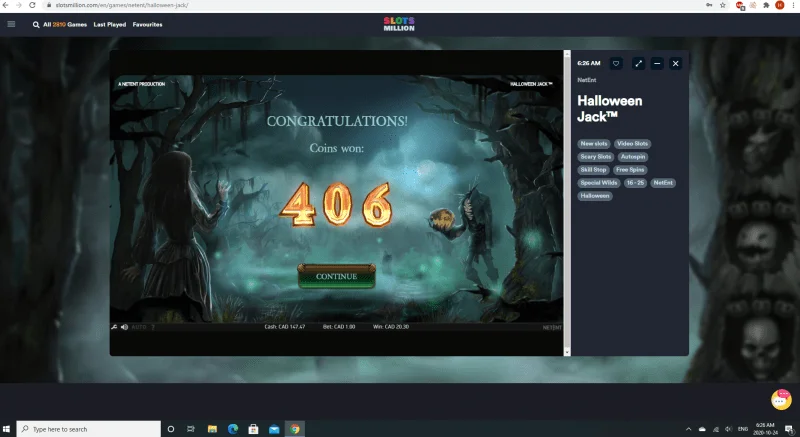This screenshot has width=800, height=437.
Task: Open the live chat bubble
Action: point(781,400)
